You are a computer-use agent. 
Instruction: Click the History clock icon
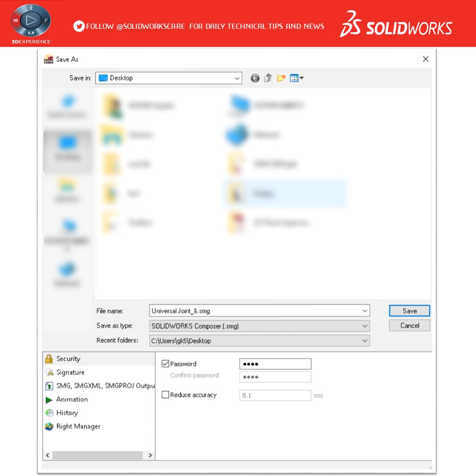click(49, 413)
